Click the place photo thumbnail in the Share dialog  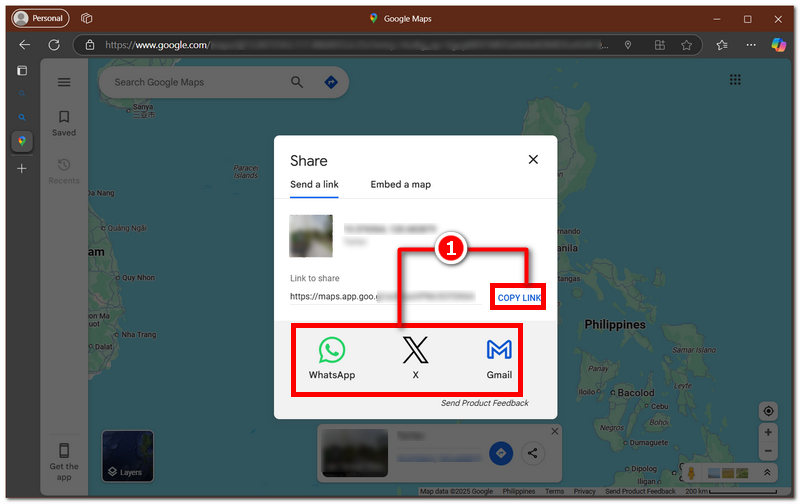311,236
